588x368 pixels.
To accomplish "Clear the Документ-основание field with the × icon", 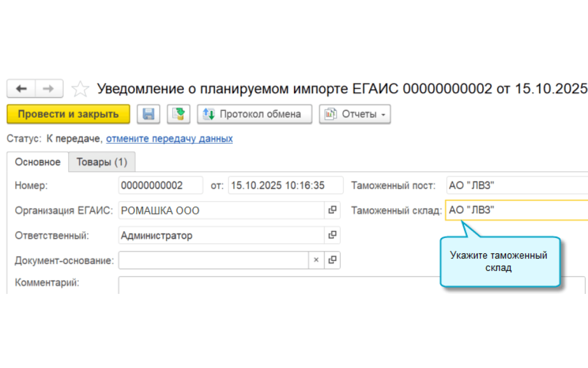I will (x=316, y=260).
